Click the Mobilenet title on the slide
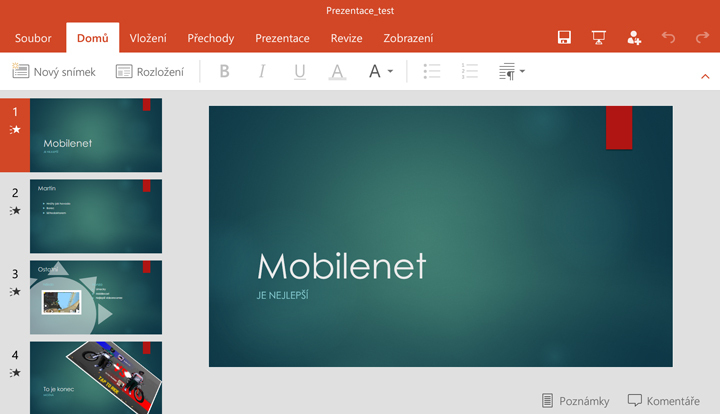This screenshot has height=414, width=720. (342, 266)
